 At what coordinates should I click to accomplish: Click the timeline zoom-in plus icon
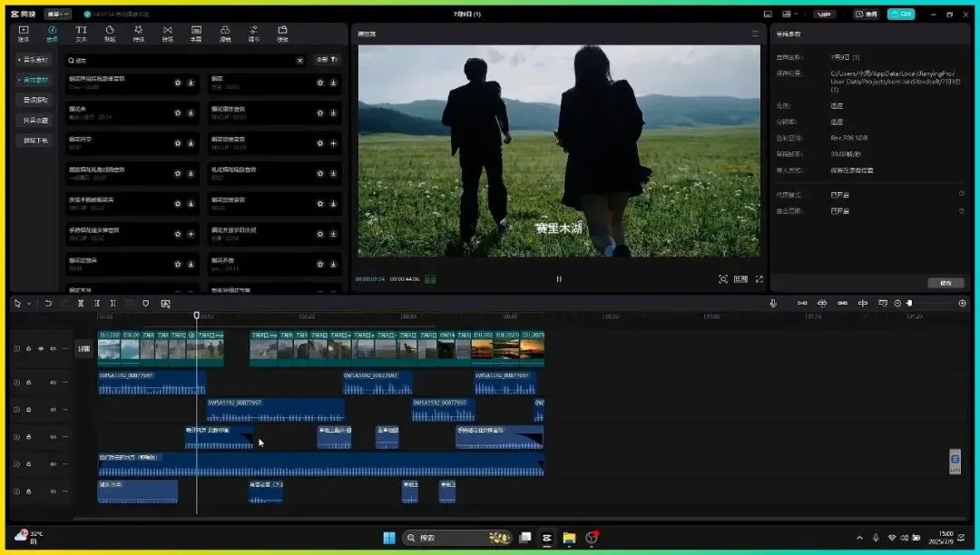coord(963,303)
